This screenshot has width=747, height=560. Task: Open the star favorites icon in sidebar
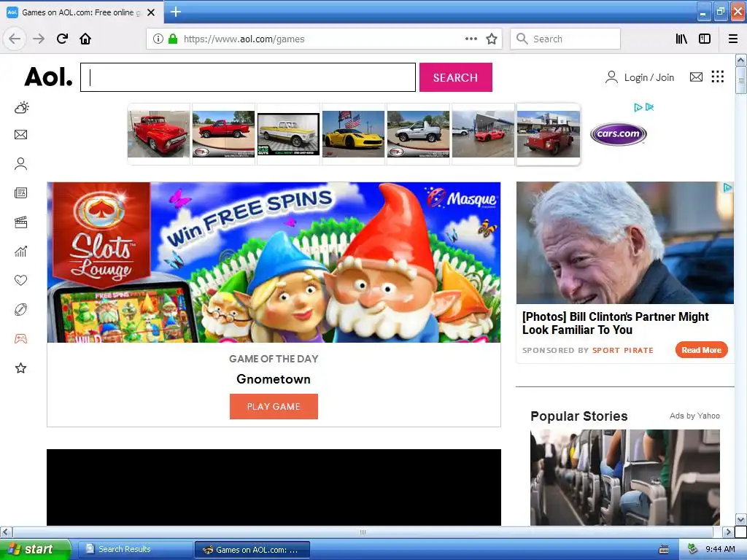21,367
